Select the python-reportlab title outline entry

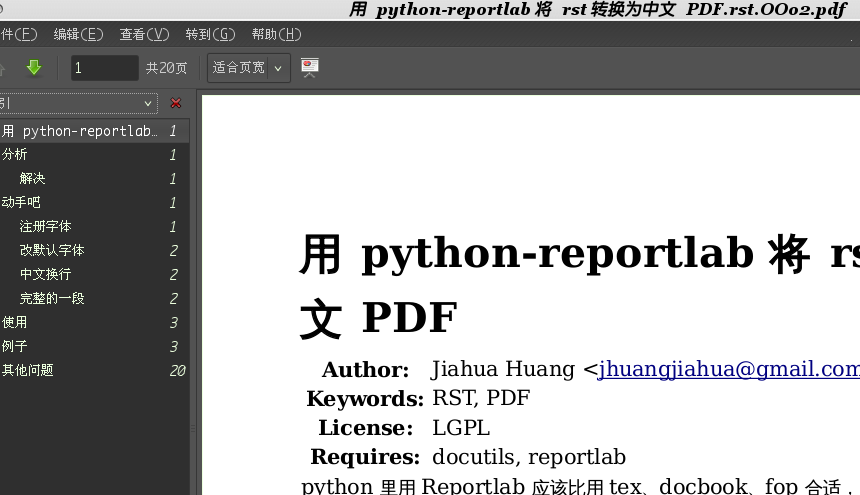tap(80, 131)
